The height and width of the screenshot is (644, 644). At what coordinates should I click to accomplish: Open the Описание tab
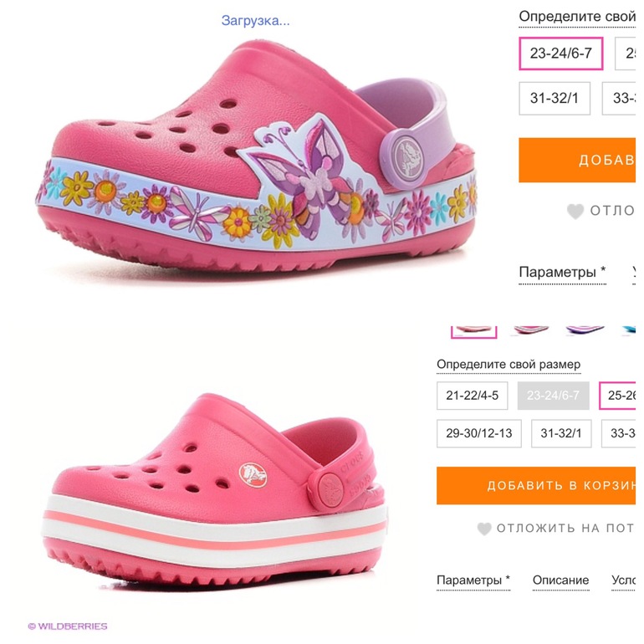(560, 580)
